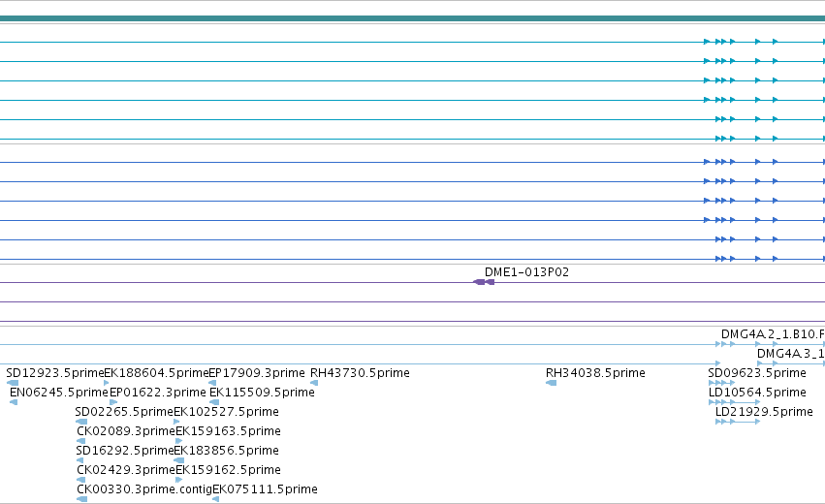Select the arrow glyph under EK102527.5prime

click(x=176, y=422)
